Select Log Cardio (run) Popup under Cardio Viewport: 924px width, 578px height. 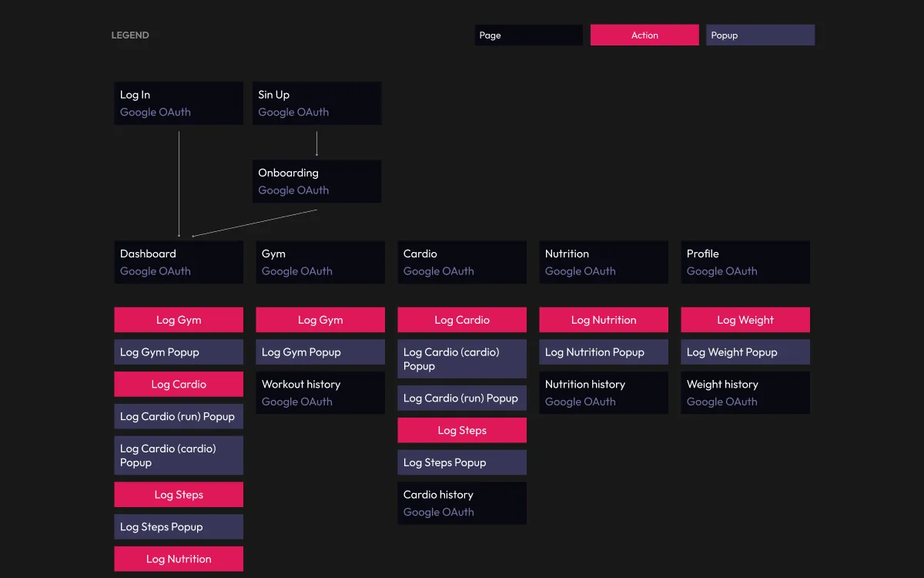(x=462, y=398)
